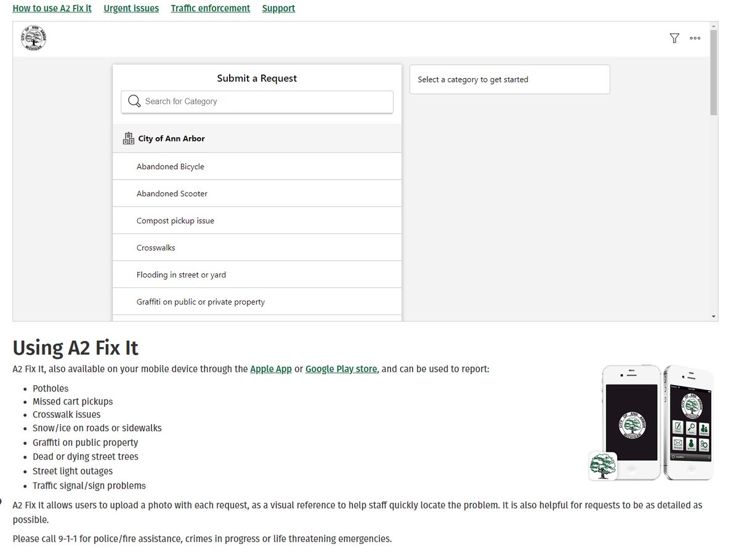Open How to use A2 Fix It link
The height and width of the screenshot is (560, 739).
52,9
